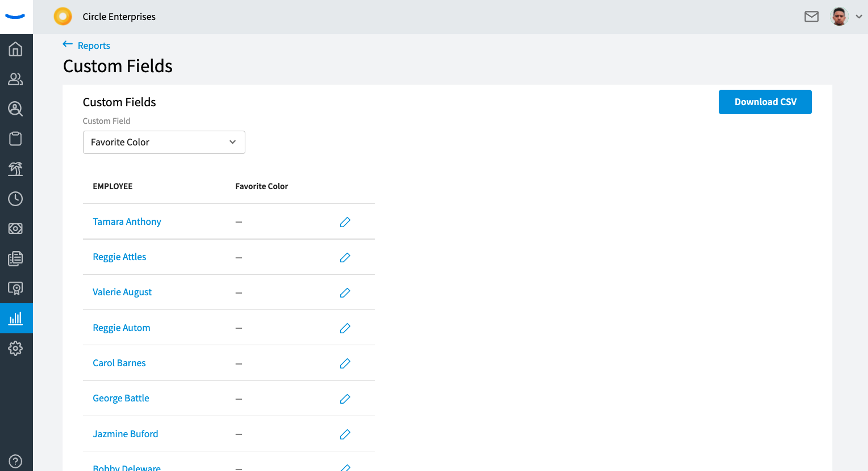Open the payroll money icon in sidebar
The width and height of the screenshot is (868, 471).
pos(16,228)
